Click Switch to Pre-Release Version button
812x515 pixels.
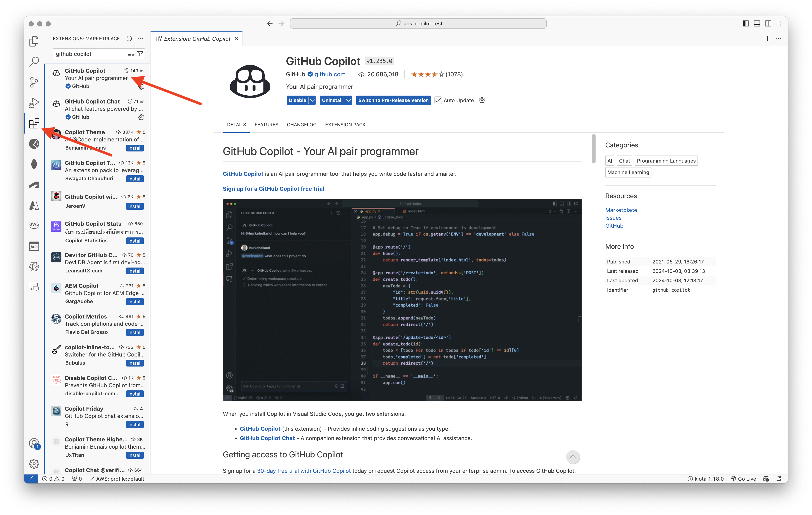coord(393,100)
